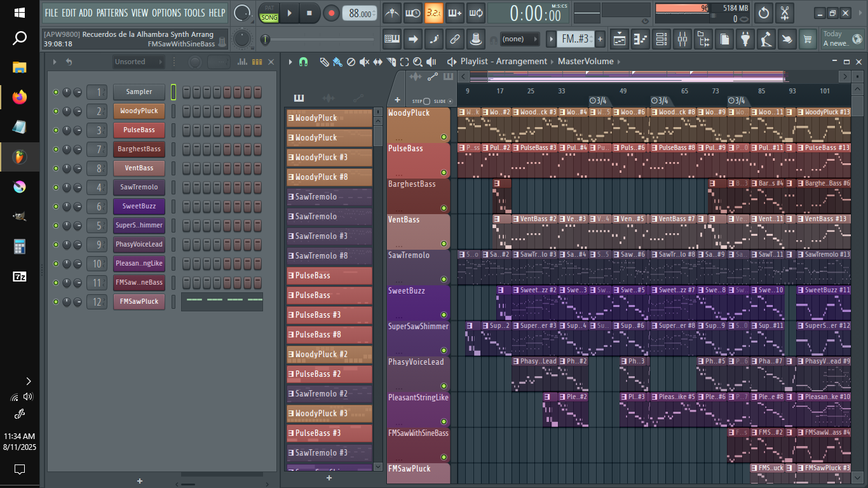Open the FM..#3 pattern selector
Viewport: 868px width, 488px height.
[x=576, y=39]
